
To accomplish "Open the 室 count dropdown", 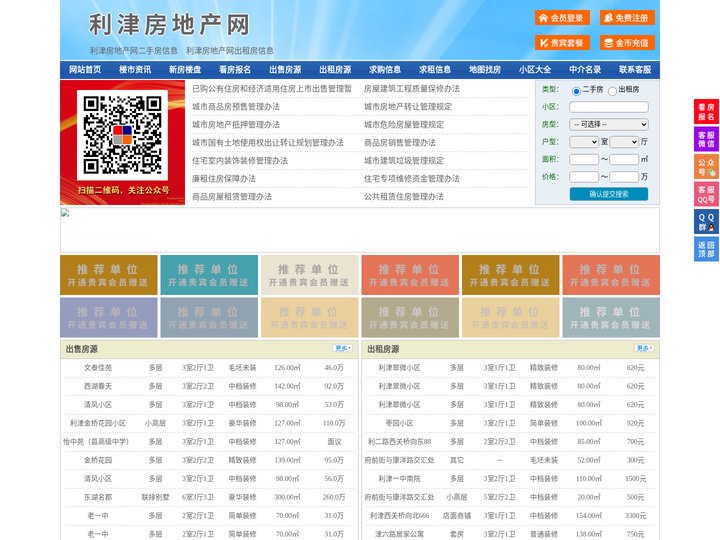I will 584,142.
